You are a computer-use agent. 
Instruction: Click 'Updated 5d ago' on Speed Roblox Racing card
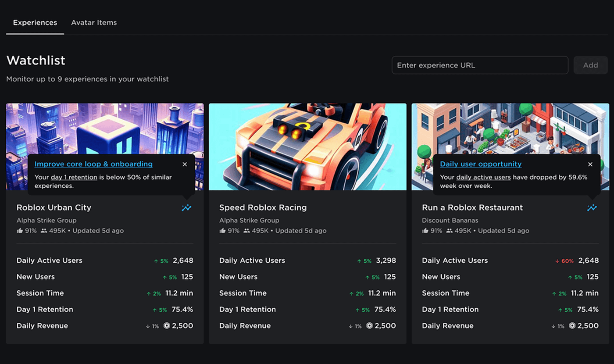pos(301,231)
